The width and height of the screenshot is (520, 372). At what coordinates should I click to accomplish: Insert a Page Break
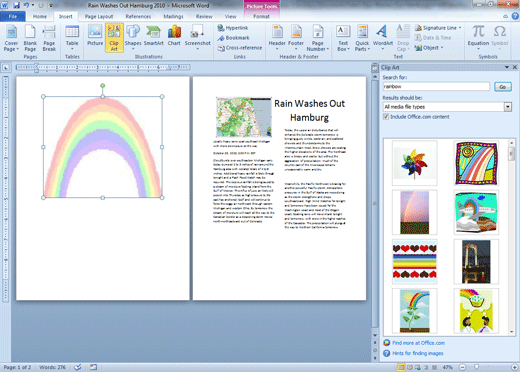coord(49,38)
